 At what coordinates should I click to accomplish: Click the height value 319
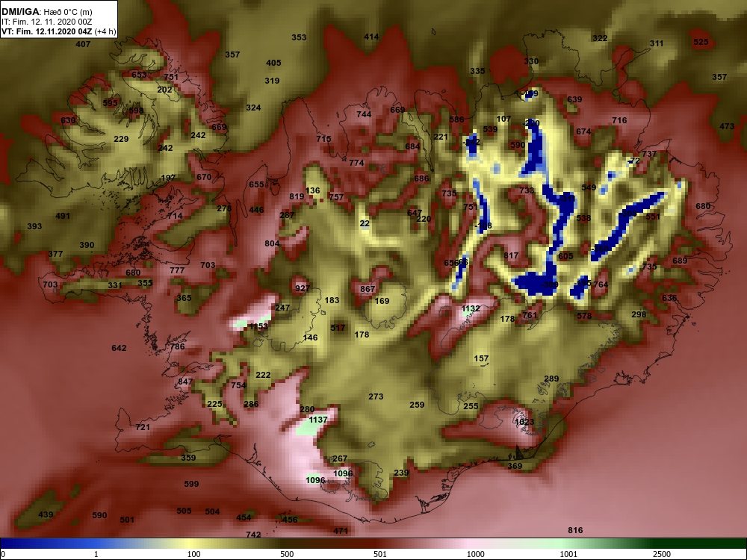pos(272,81)
